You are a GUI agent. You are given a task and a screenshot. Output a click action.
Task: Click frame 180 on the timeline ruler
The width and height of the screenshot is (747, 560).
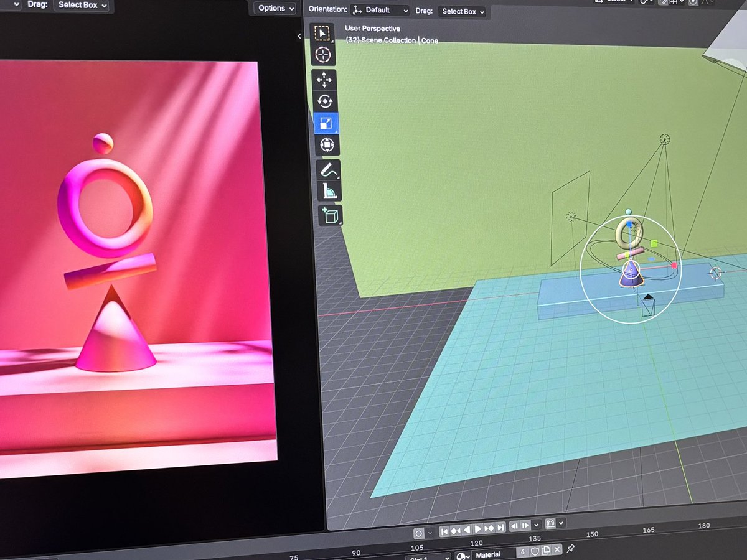[x=704, y=525]
